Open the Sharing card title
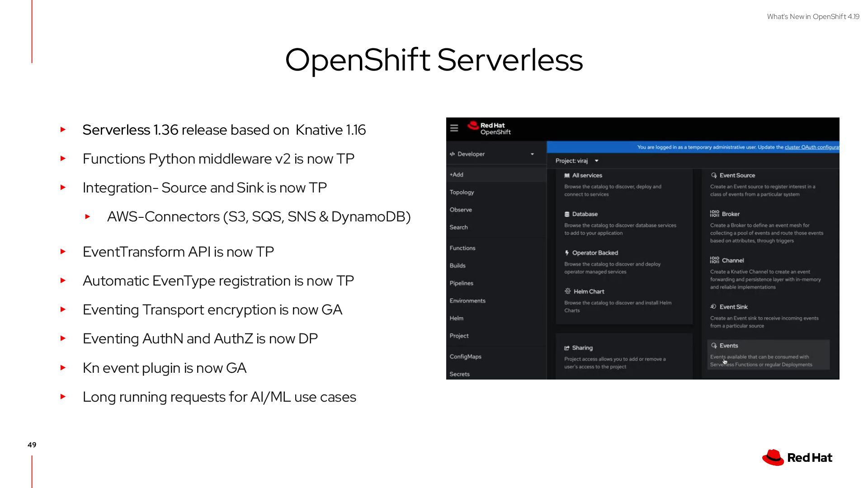 582,348
